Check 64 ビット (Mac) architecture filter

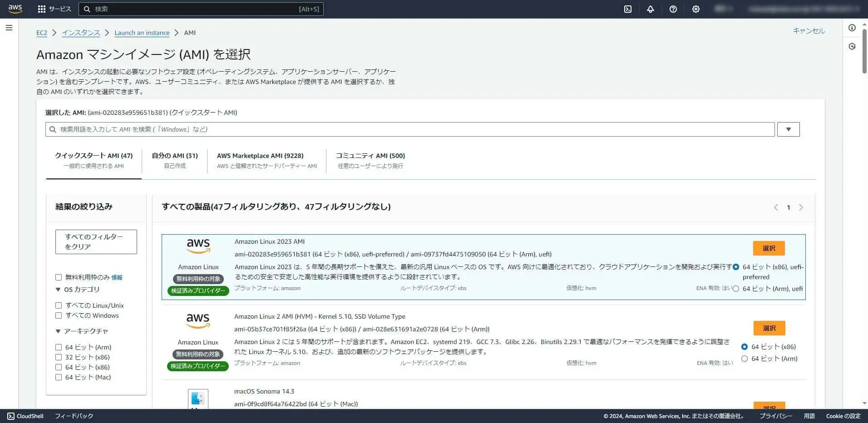click(59, 377)
